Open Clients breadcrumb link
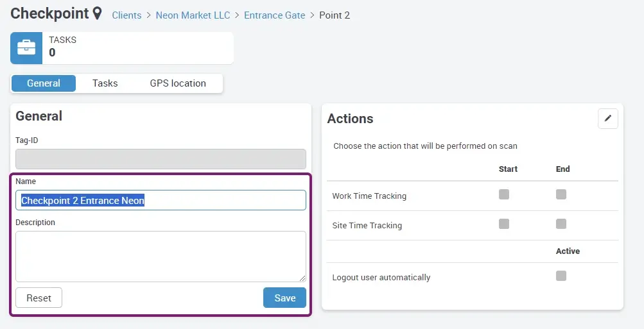 [x=126, y=15]
